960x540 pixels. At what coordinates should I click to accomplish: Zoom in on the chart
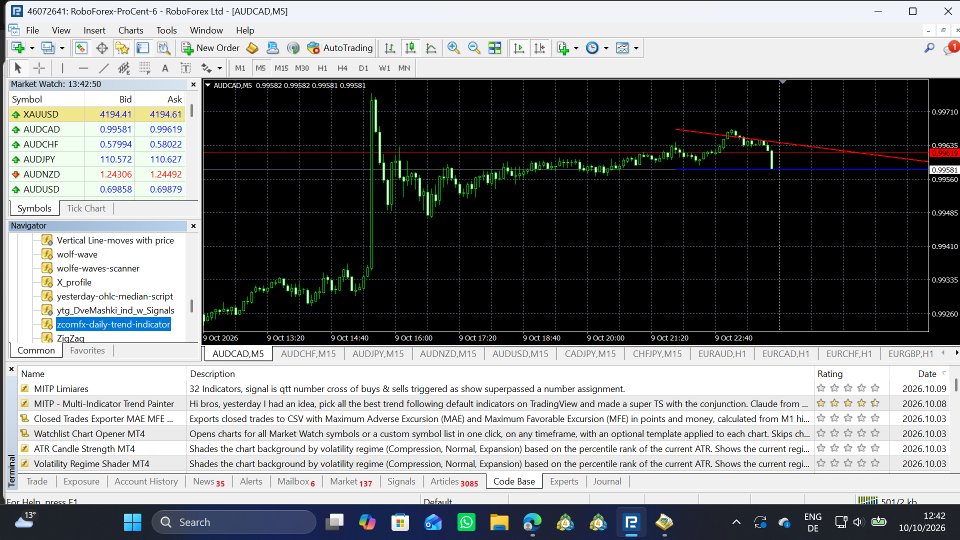(x=454, y=48)
